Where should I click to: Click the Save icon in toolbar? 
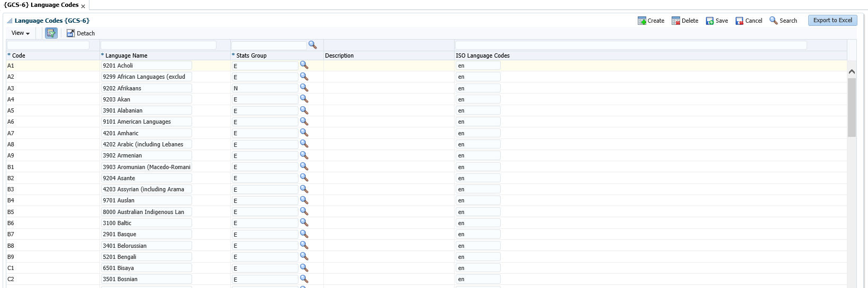click(709, 21)
